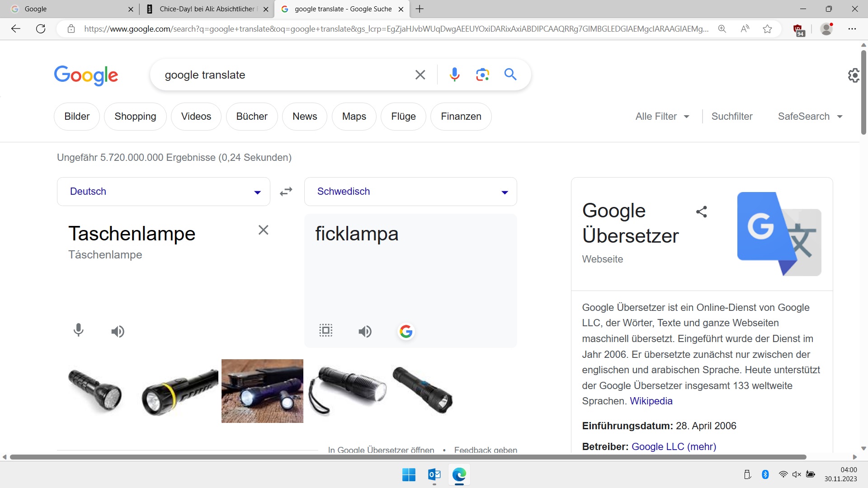This screenshot has height=488, width=868.
Task: Open Windows Start menu
Action: (x=409, y=474)
